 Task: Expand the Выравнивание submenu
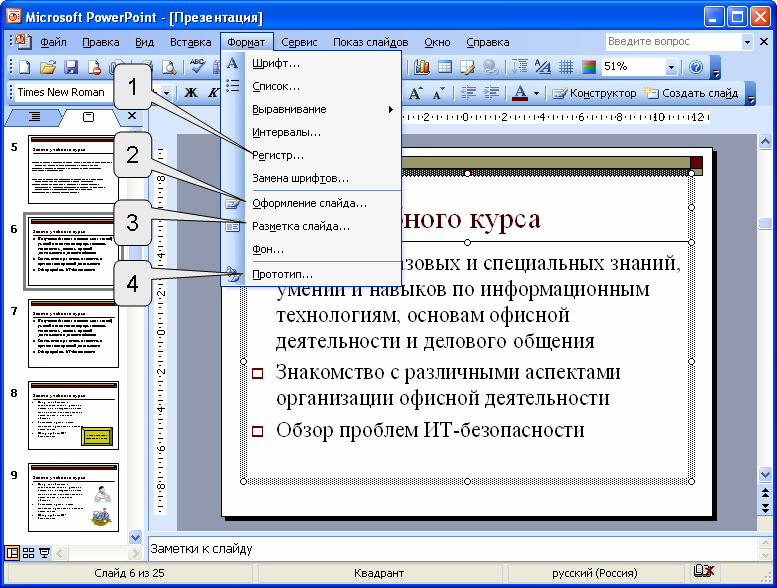coord(312,109)
